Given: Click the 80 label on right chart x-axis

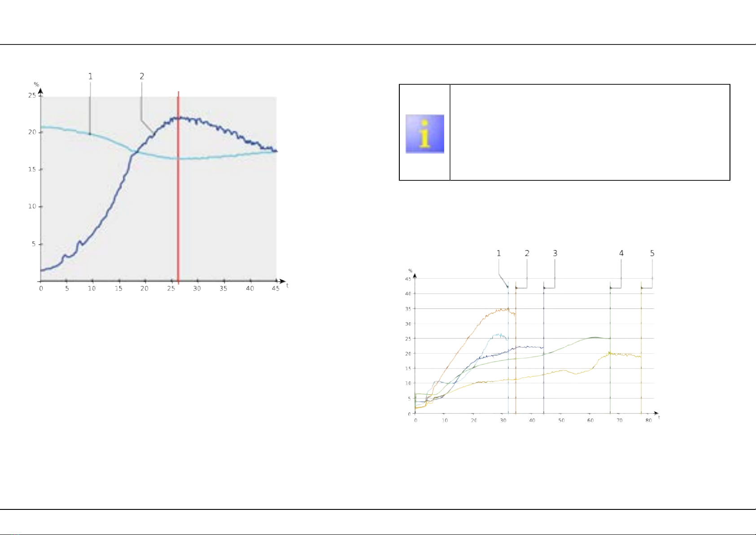Looking at the screenshot, I should coord(649,421).
